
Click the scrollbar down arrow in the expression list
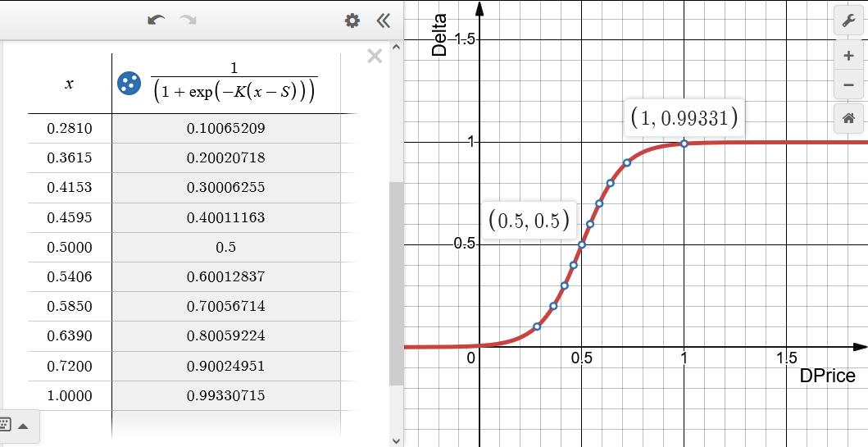[x=397, y=440]
